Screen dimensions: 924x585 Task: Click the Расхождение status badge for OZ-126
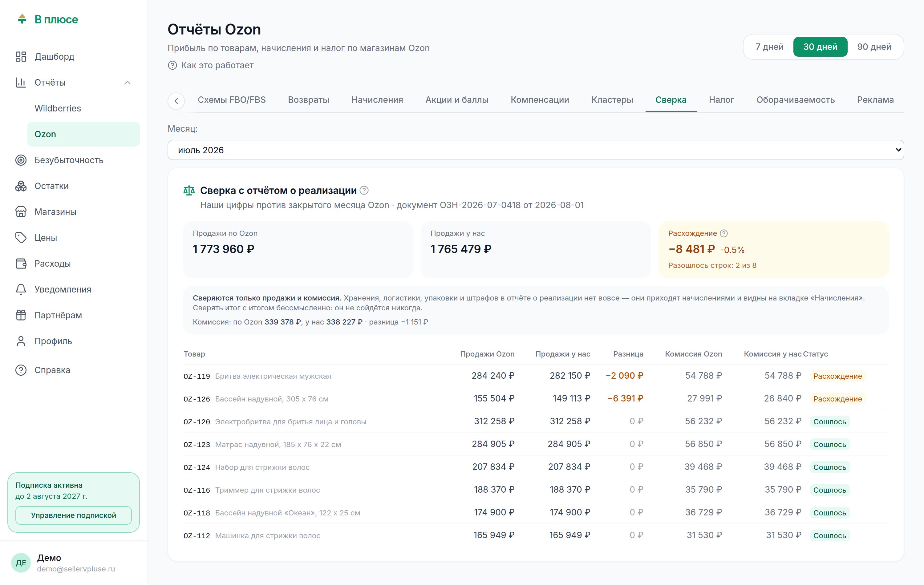pos(838,399)
